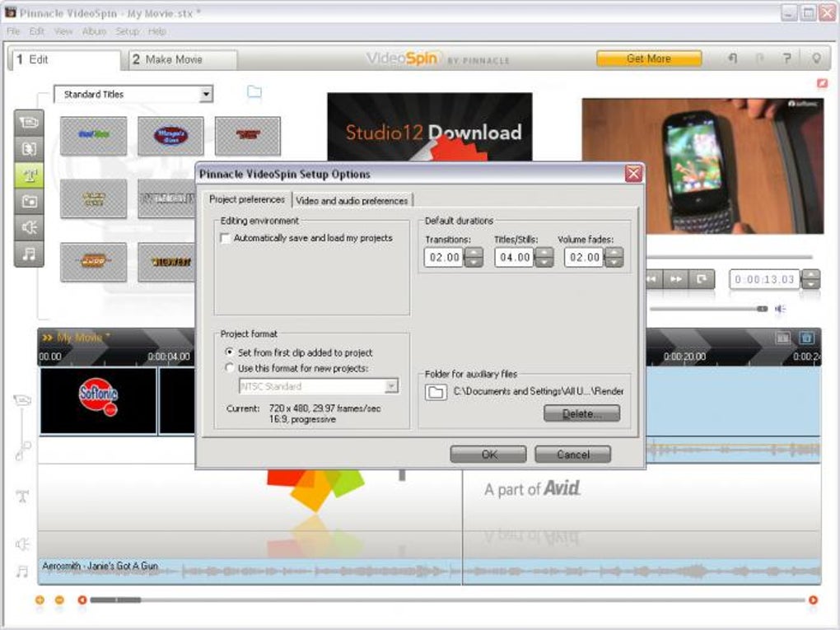Image resolution: width=840 pixels, height=630 pixels.
Task: Select Use this format for new projects
Action: (229, 367)
